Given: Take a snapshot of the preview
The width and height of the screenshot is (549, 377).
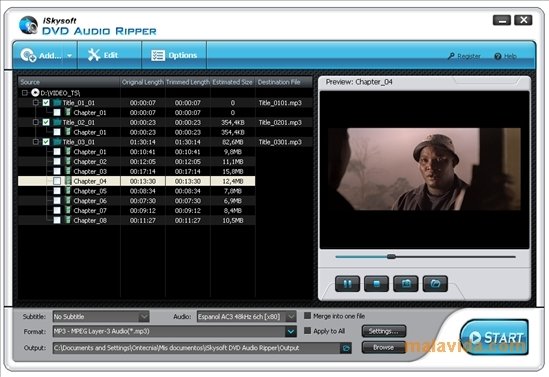Looking at the screenshot, I should coord(406,284).
